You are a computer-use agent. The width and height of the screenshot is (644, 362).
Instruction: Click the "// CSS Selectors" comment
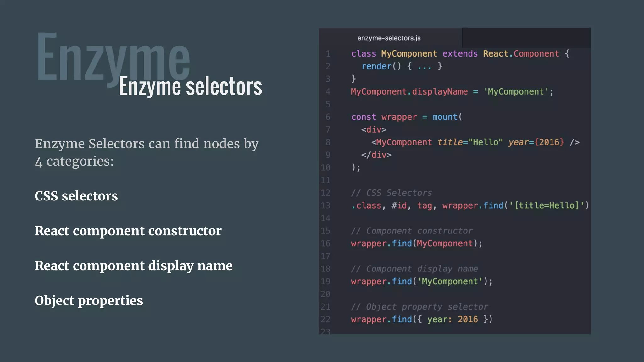[x=391, y=193]
